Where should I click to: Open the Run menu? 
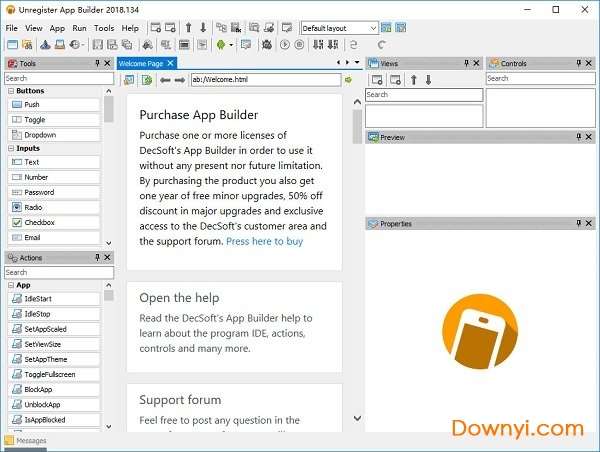pyautogui.click(x=79, y=28)
